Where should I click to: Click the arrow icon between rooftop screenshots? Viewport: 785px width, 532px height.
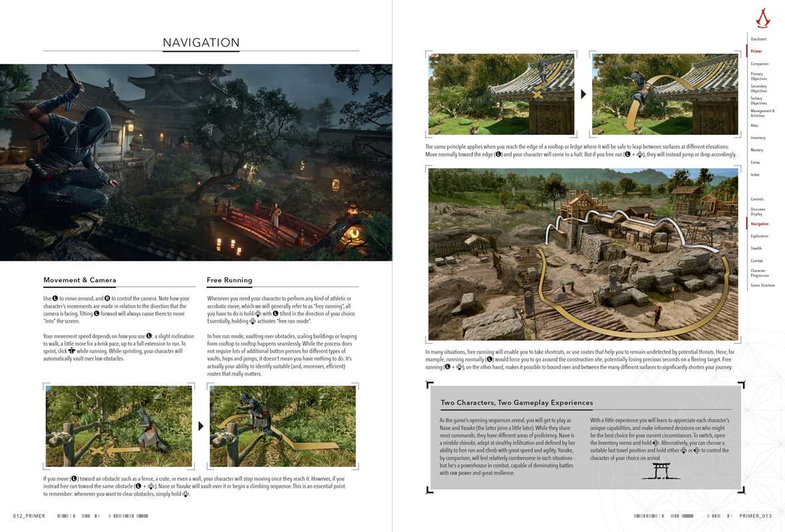pyautogui.click(x=583, y=94)
